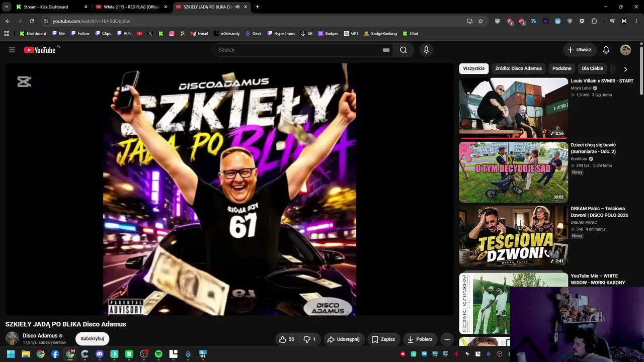Screen dimensions: 644x362
Task: Select the Podobne filter chip
Action: [562, 68]
